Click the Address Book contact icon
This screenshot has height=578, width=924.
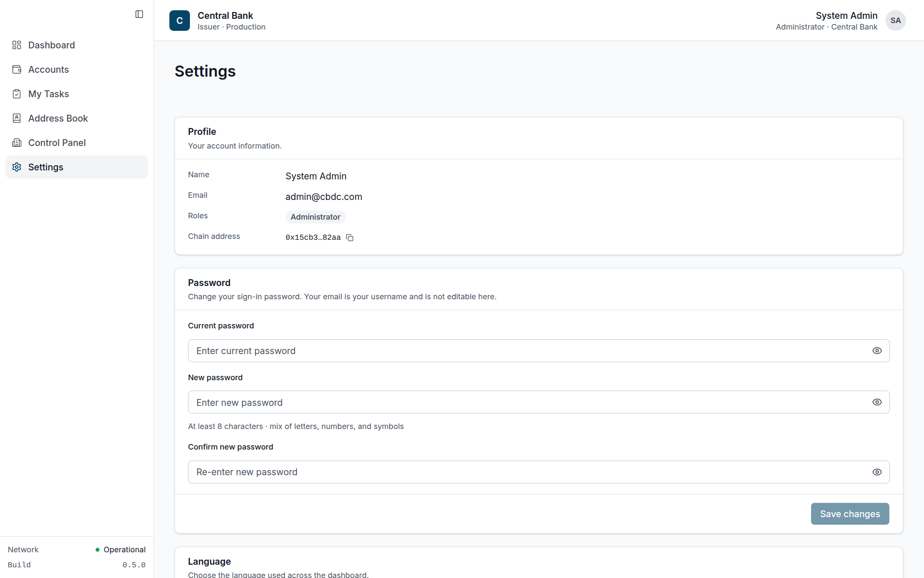tap(17, 118)
